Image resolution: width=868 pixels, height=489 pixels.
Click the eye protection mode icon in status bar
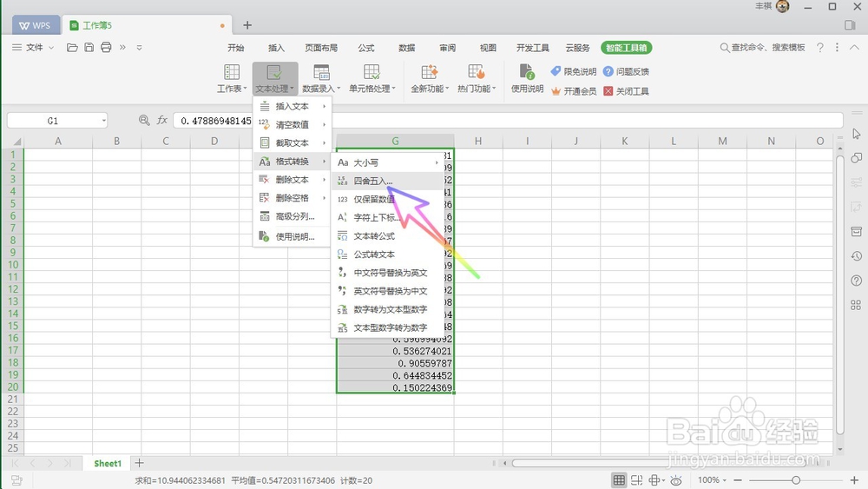click(676, 480)
